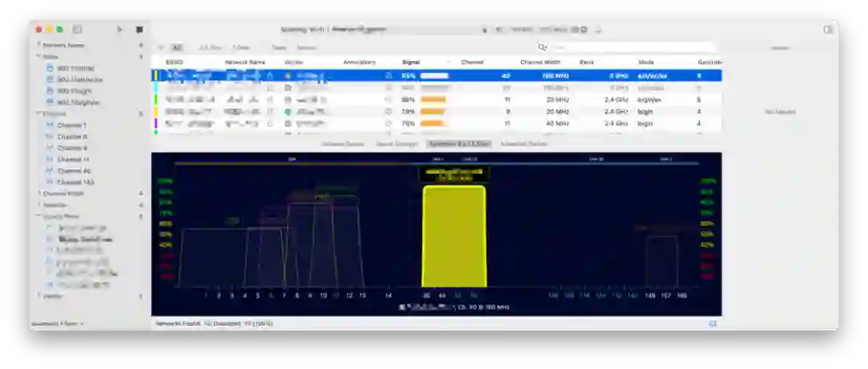Sort by the BSSID column header
The height and width of the screenshot is (369, 868).
click(174, 63)
